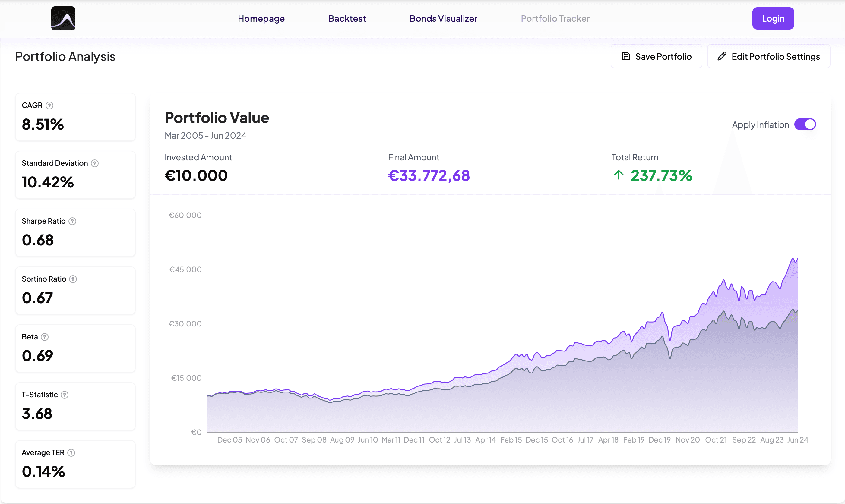845x504 pixels.
Task: Go to the Backtest page
Action: coord(347,19)
